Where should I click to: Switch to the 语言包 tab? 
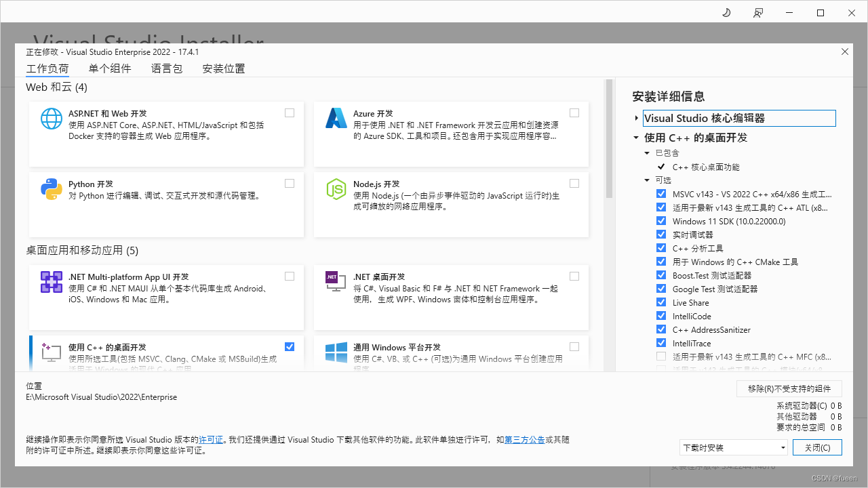click(167, 68)
